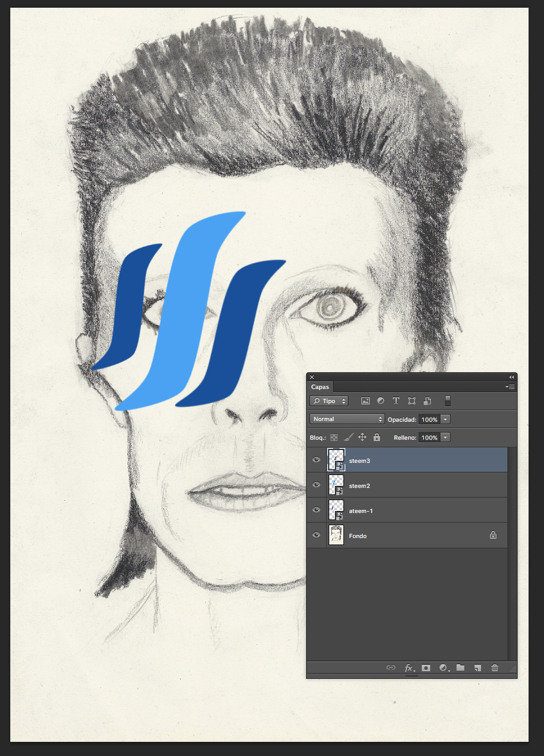Select the layer named steem3

359,461
